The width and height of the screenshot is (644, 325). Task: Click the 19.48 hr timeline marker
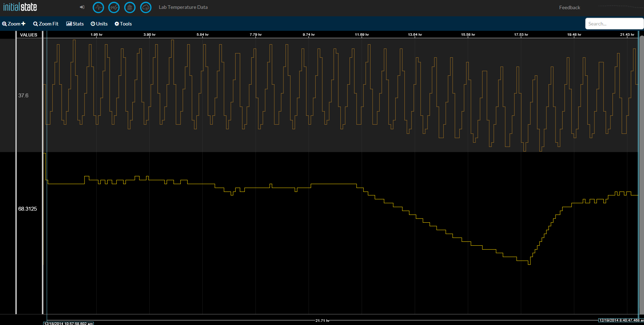[574, 35]
